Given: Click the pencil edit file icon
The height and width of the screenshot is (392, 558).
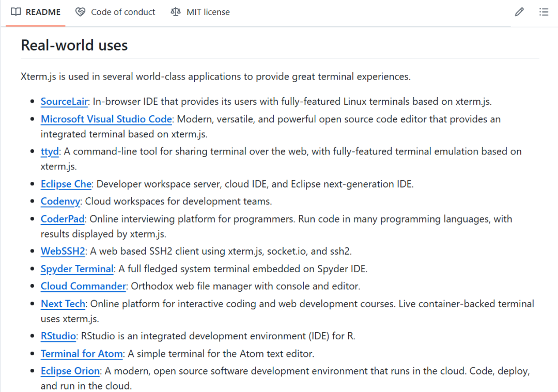Looking at the screenshot, I should [519, 12].
